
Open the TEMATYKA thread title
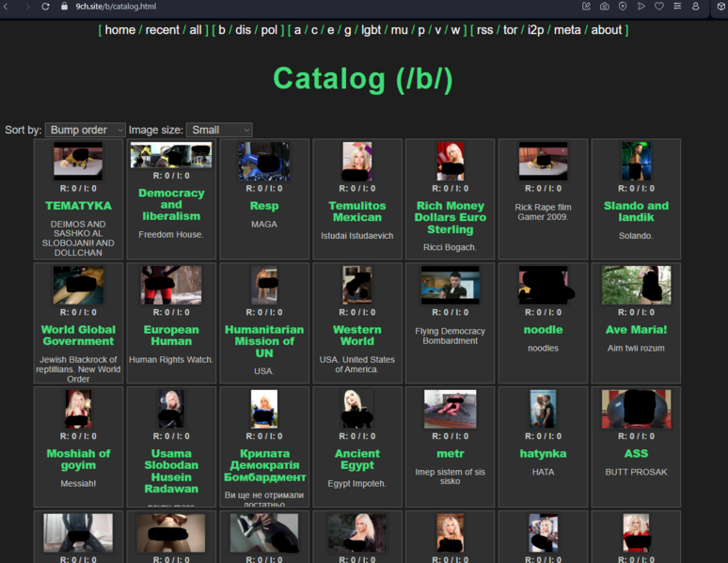point(78,206)
